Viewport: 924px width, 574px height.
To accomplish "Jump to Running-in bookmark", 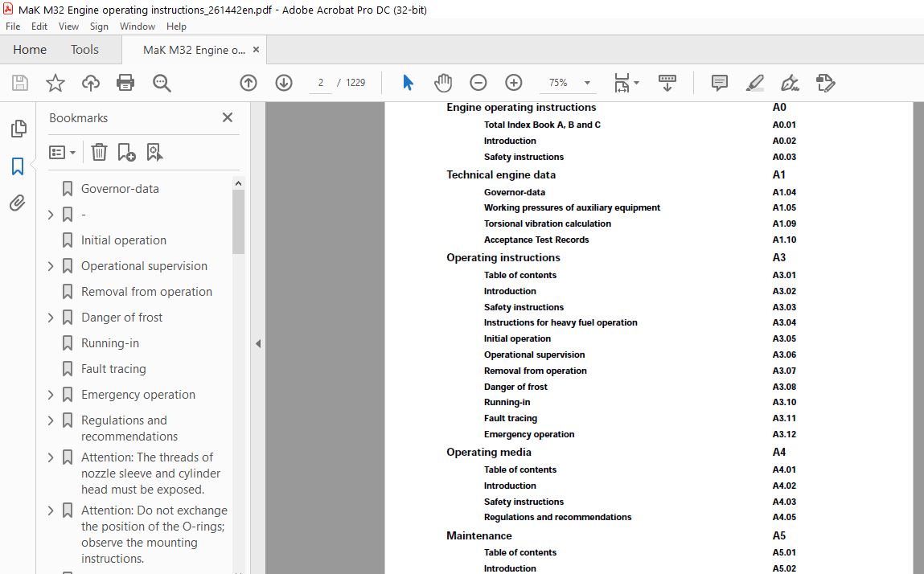I will pyautogui.click(x=110, y=343).
